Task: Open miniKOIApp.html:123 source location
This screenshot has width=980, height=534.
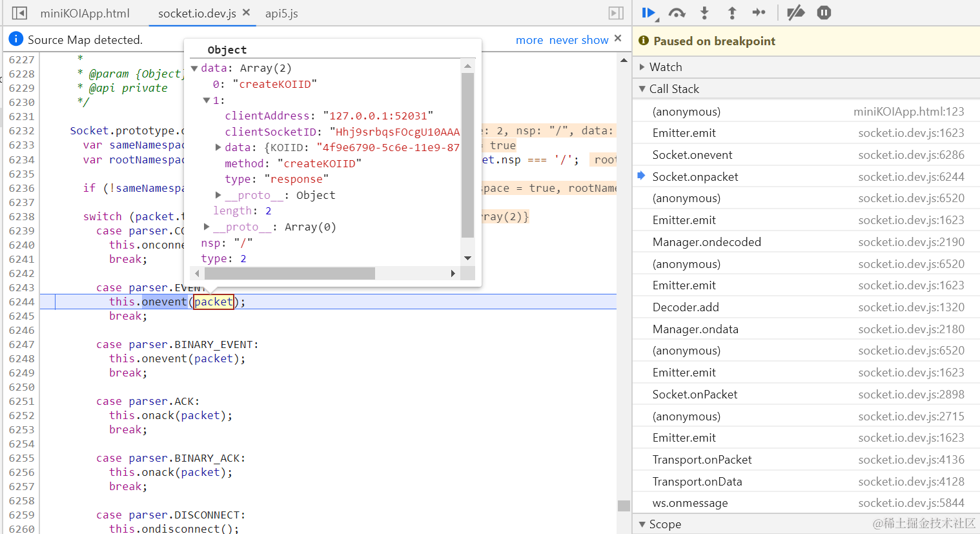Action: coord(908,112)
